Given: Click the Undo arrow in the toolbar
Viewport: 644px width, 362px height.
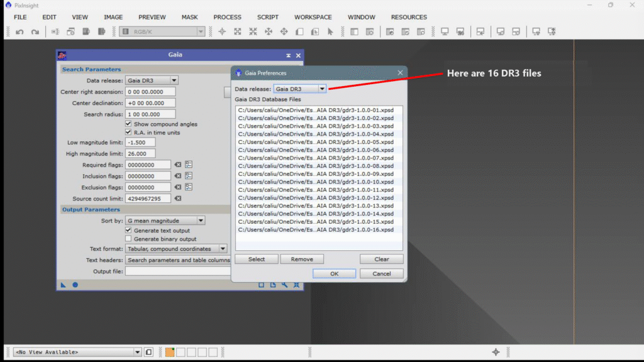Looking at the screenshot, I should [x=19, y=31].
